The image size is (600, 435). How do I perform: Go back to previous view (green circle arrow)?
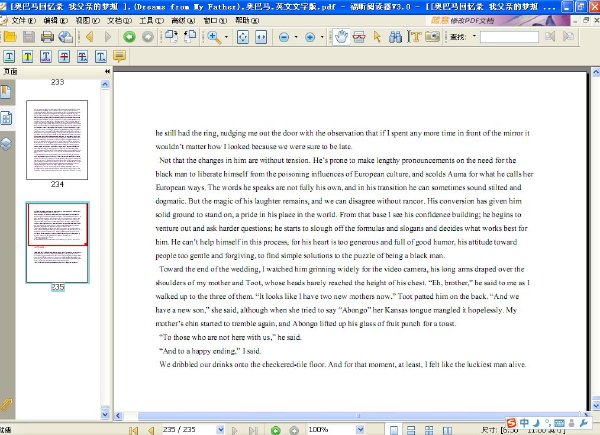[129, 37]
